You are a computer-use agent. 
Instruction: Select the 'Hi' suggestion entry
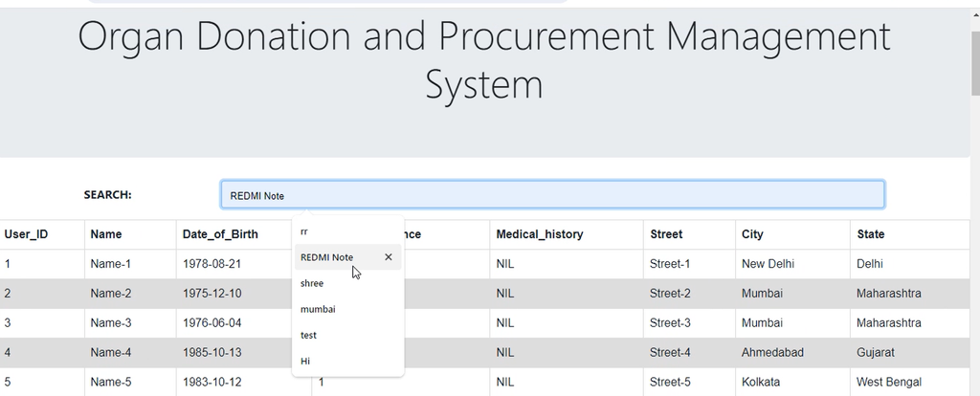click(x=347, y=361)
